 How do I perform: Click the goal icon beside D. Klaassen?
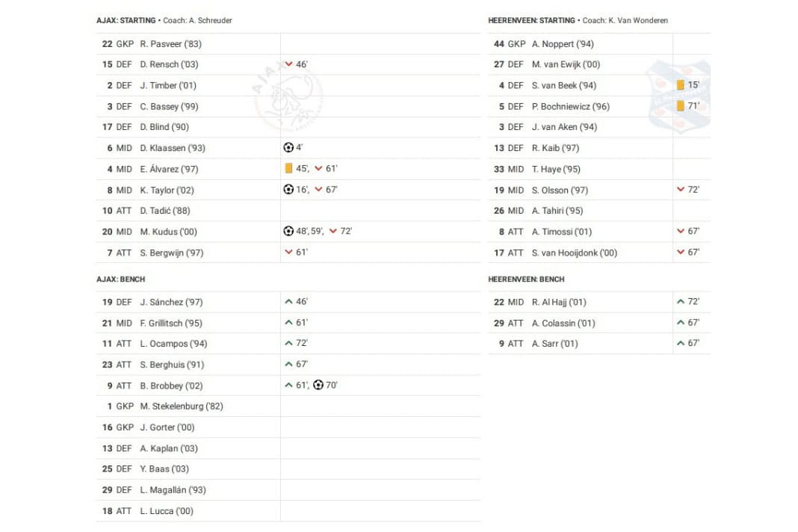(x=288, y=148)
